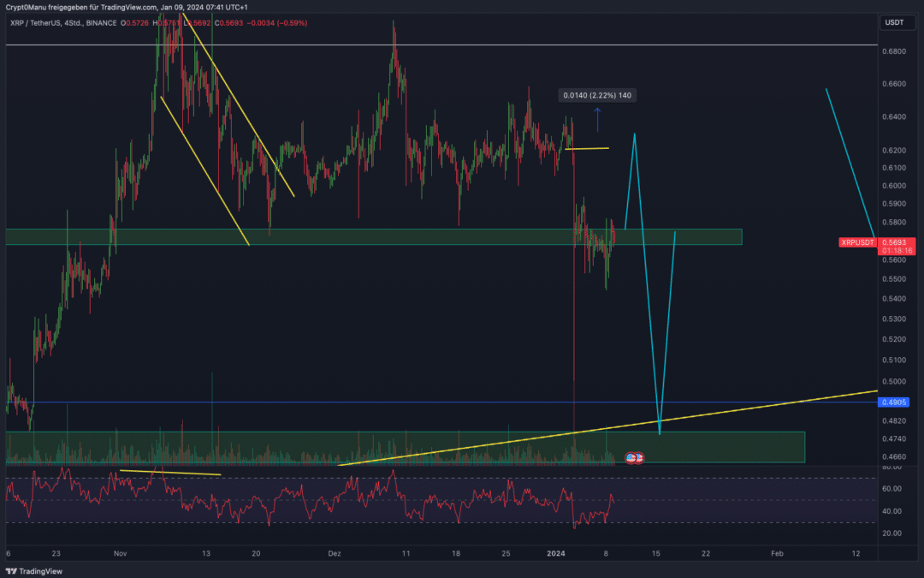924x578 pixels.
Task: Select the blue 0.4905 price level label
Action: (x=893, y=402)
